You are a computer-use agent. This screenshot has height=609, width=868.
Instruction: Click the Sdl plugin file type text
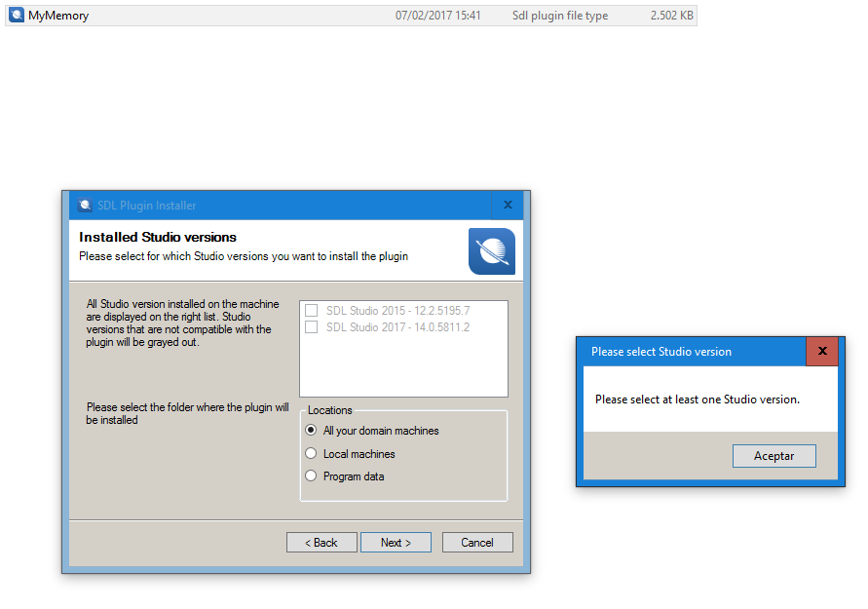pos(560,16)
